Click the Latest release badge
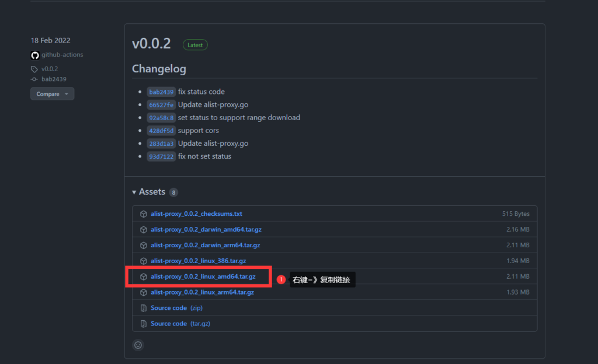 pos(195,45)
